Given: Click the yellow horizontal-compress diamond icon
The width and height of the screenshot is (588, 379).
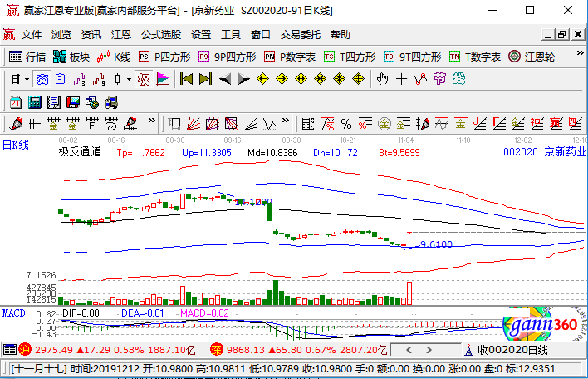Looking at the screenshot, I should (x=320, y=79).
